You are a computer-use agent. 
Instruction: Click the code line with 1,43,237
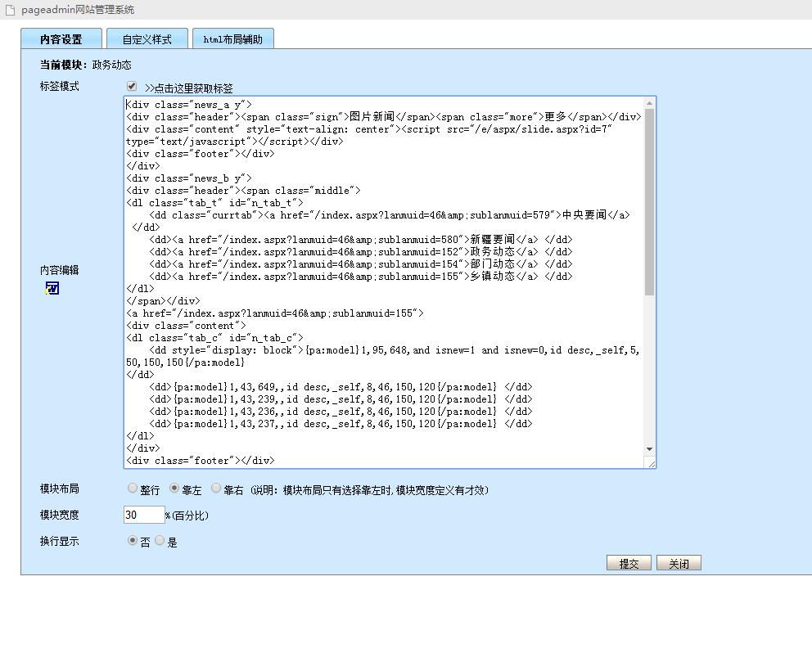pyautogui.click(x=341, y=424)
